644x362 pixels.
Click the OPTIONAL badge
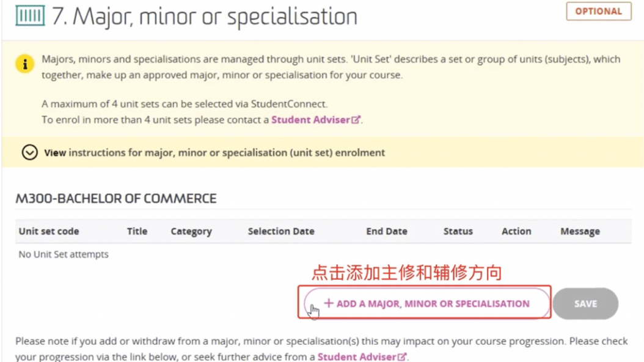pyautogui.click(x=598, y=12)
